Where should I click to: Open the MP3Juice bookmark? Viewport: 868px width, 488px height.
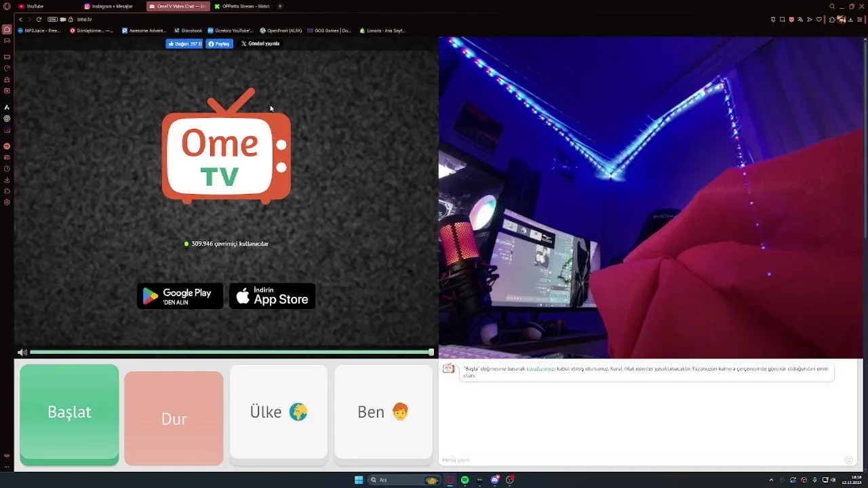point(39,30)
